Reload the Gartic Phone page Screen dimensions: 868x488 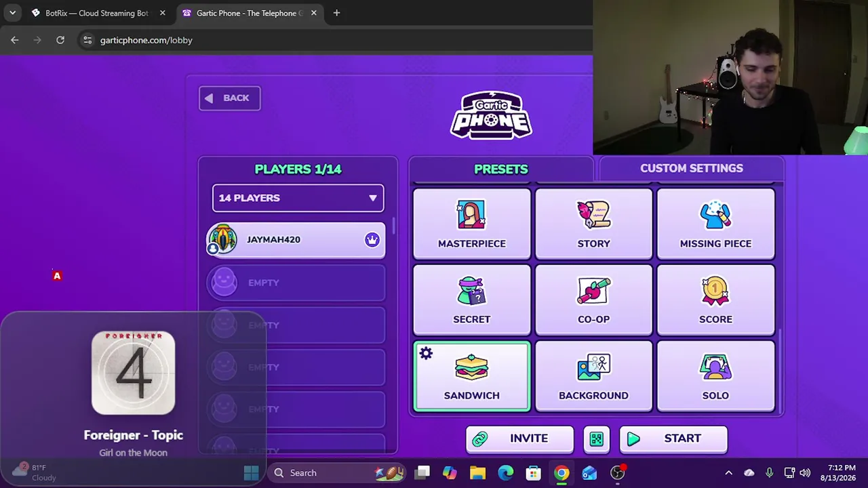pos(60,40)
